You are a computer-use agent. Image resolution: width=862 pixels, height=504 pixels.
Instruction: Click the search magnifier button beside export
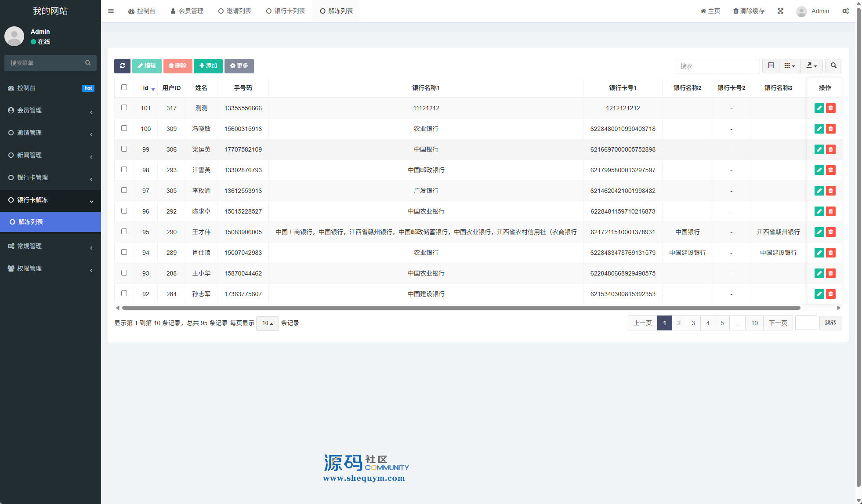coord(833,66)
